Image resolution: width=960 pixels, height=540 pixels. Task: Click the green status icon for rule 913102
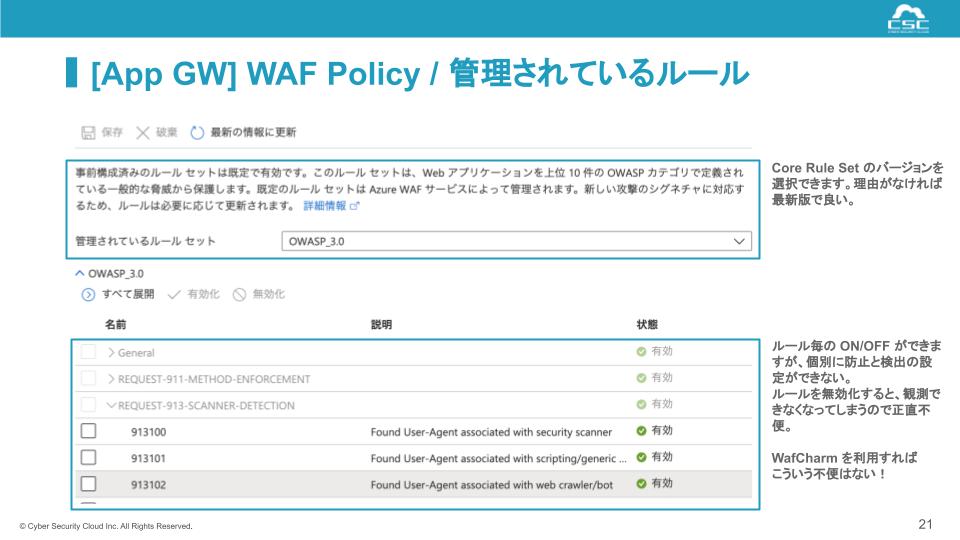click(x=641, y=484)
